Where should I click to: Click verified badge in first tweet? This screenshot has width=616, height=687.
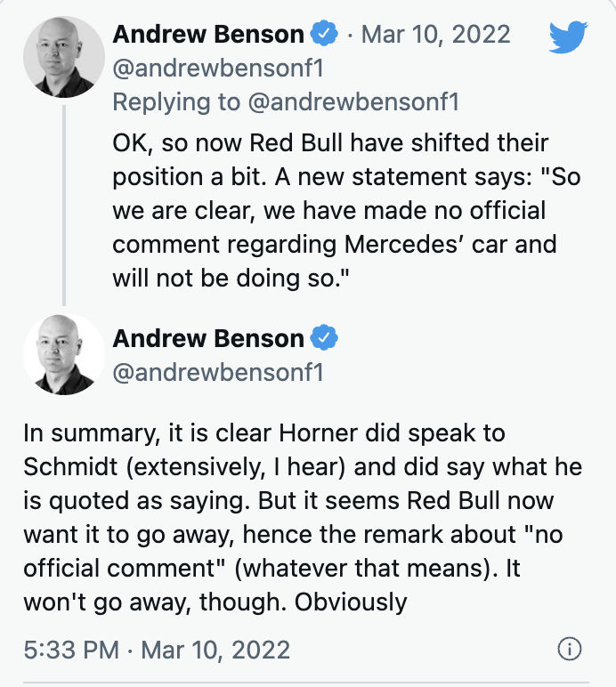point(323,35)
